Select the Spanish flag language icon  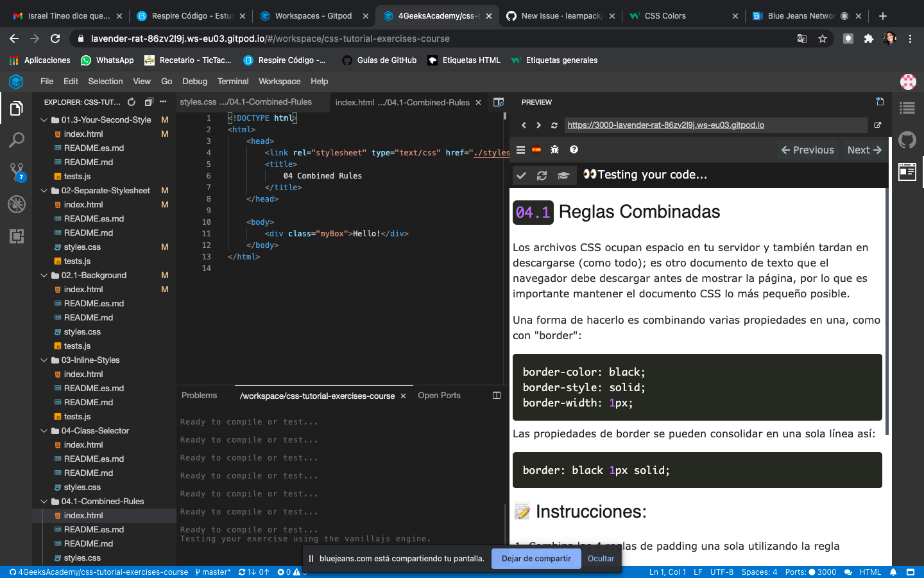[538, 150]
